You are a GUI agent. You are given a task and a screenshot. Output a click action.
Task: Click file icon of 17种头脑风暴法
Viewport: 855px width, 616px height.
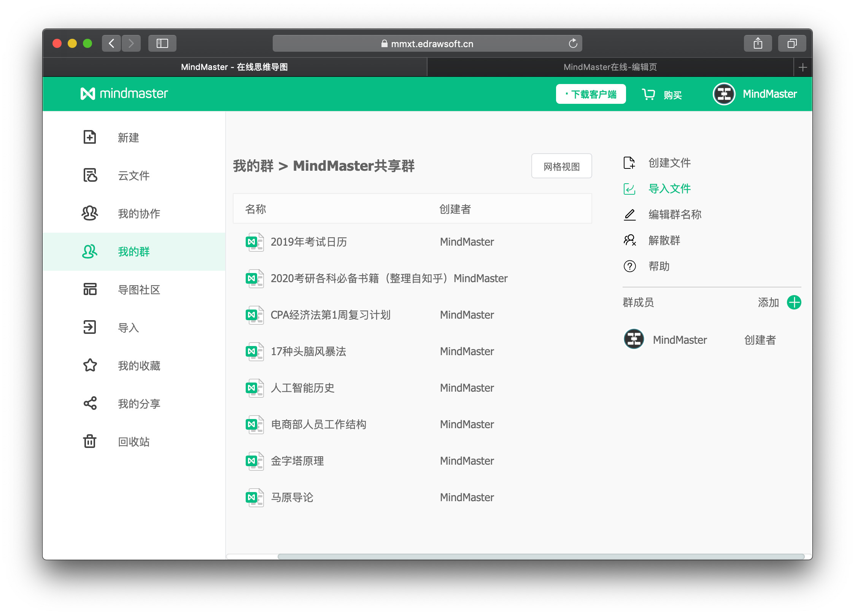point(254,351)
